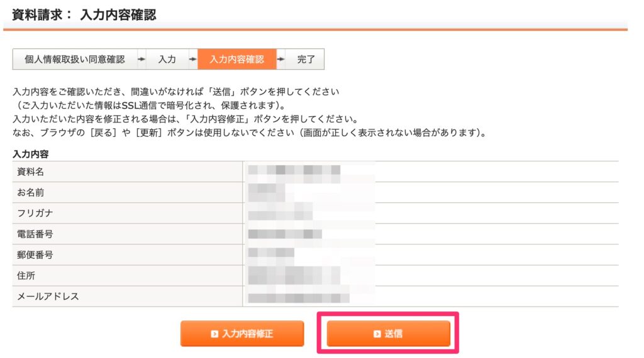Click the 住所 row label

[x=26, y=276]
